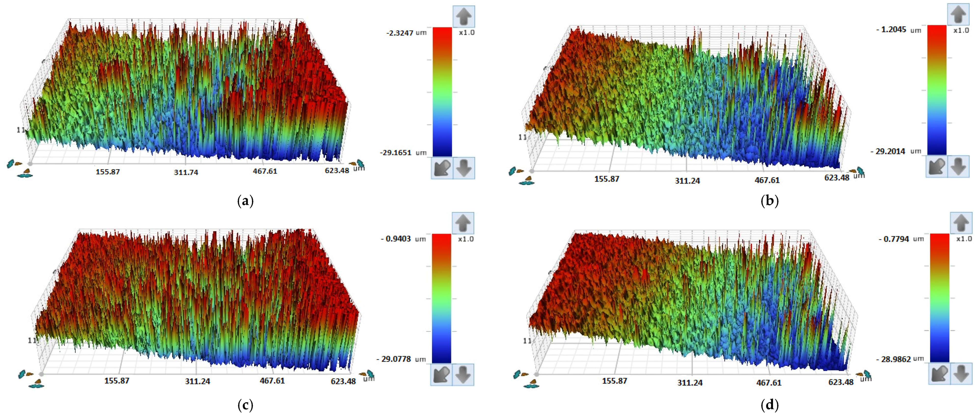Click the down arrow button in plot (c)

(x=463, y=375)
